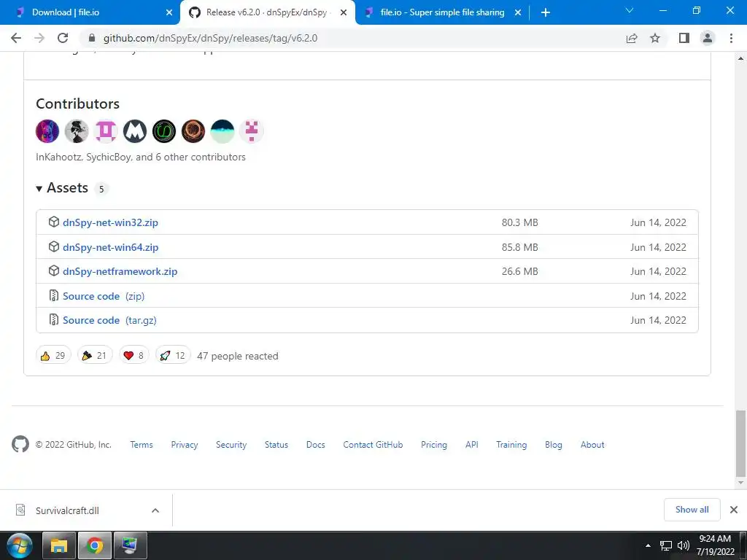Open the Pricing footer link
The width and height of the screenshot is (747, 560).
[434, 444]
